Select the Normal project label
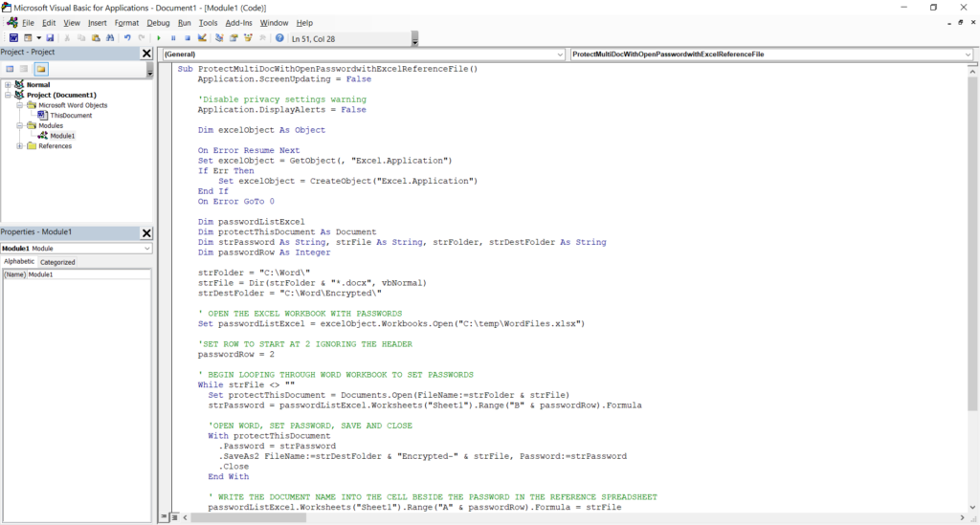Viewport: 980px width, 525px height. pyautogui.click(x=38, y=85)
